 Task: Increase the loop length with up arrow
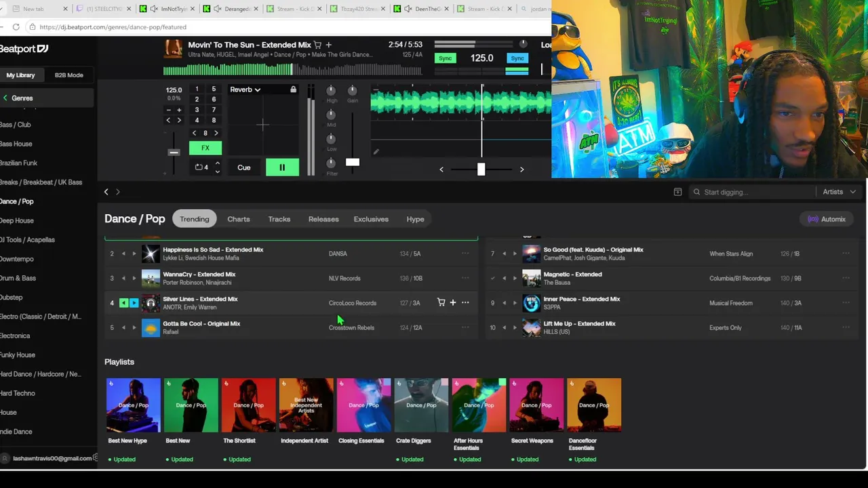point(217,163)
